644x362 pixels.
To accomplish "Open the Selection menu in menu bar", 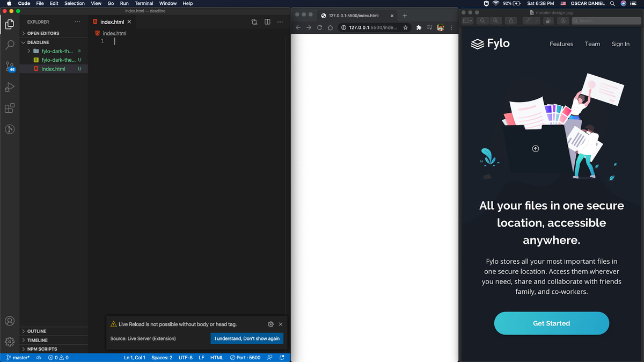I will (x=75, y=3).
